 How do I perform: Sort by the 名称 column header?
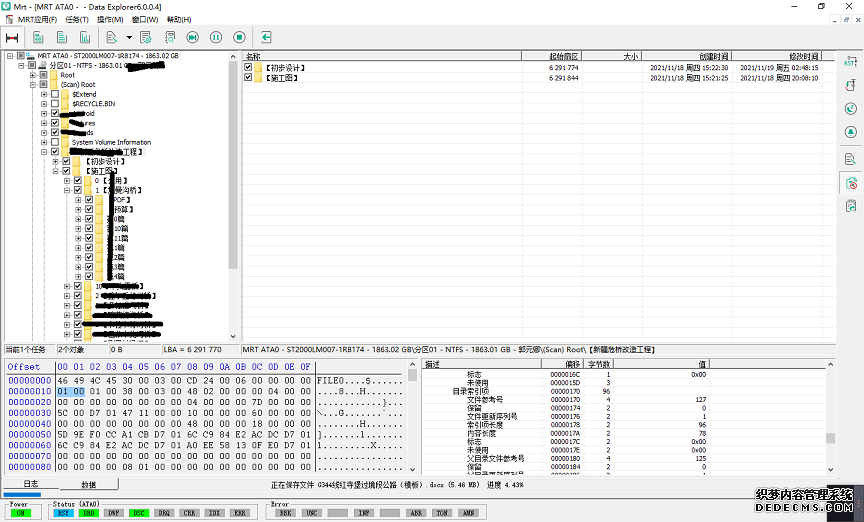[x=382, y=56]
